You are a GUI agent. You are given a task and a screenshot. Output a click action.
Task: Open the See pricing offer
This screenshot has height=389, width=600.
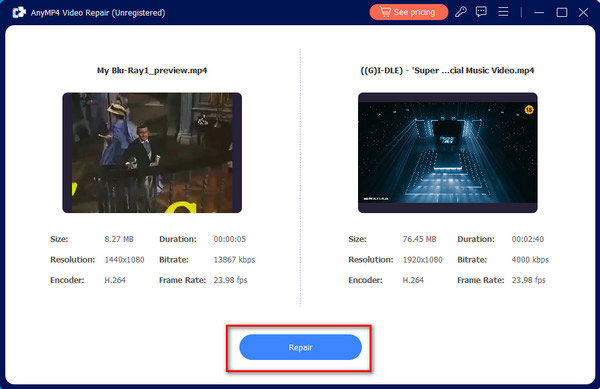pos(409,12)
